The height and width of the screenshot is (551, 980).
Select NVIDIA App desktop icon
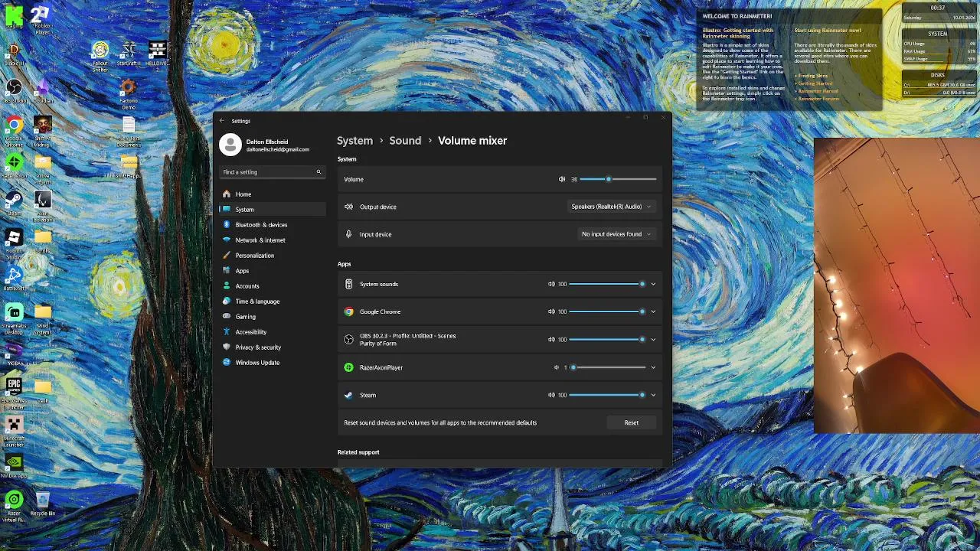(14, 466)
